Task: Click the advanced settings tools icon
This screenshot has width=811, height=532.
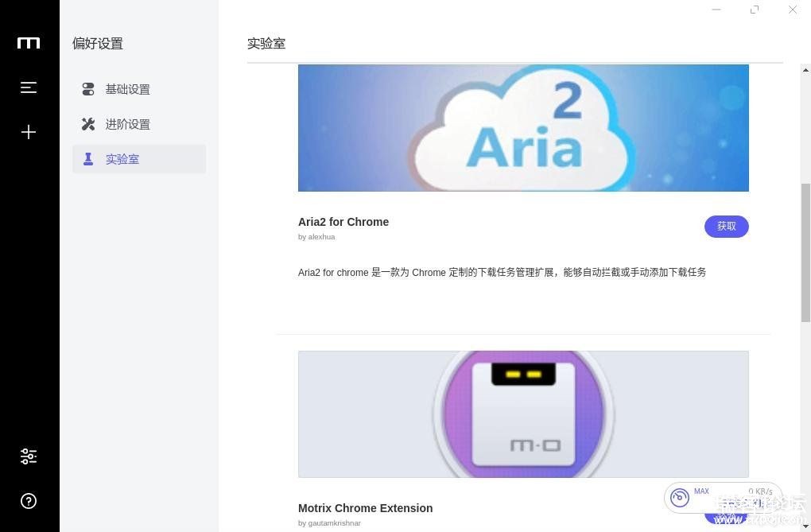Action: (x=88, y=124)
